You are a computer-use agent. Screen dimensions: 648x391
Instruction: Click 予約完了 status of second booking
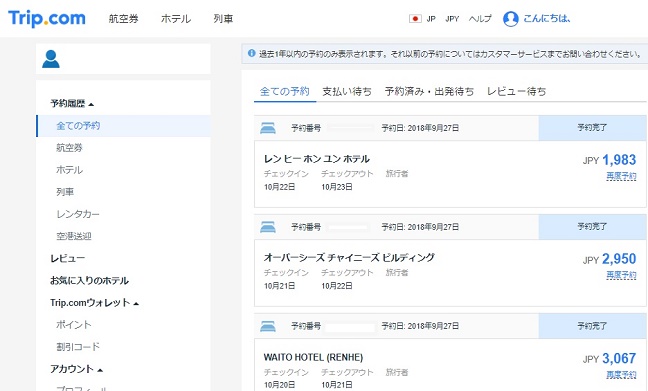pyautogui.click(x=592, y=226)
